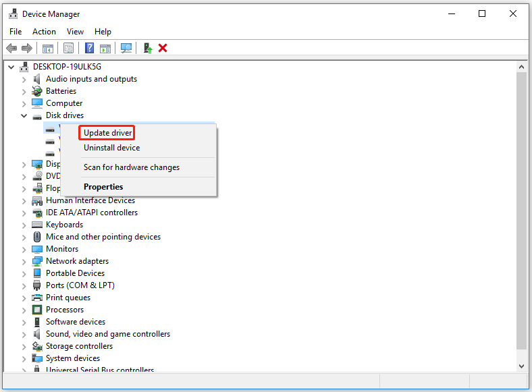Expand the Network adapters category
This screenshot has height=392, width=532.
tap(24, 262)
